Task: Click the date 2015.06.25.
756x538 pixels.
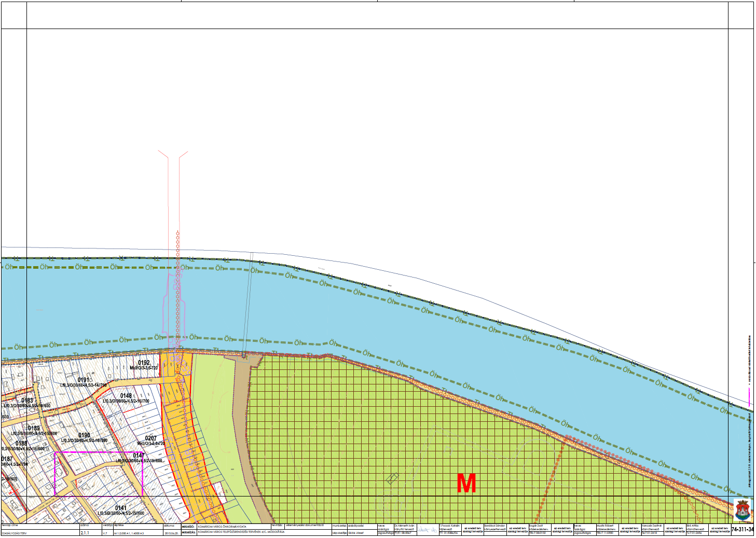Action: pos(171,533)
